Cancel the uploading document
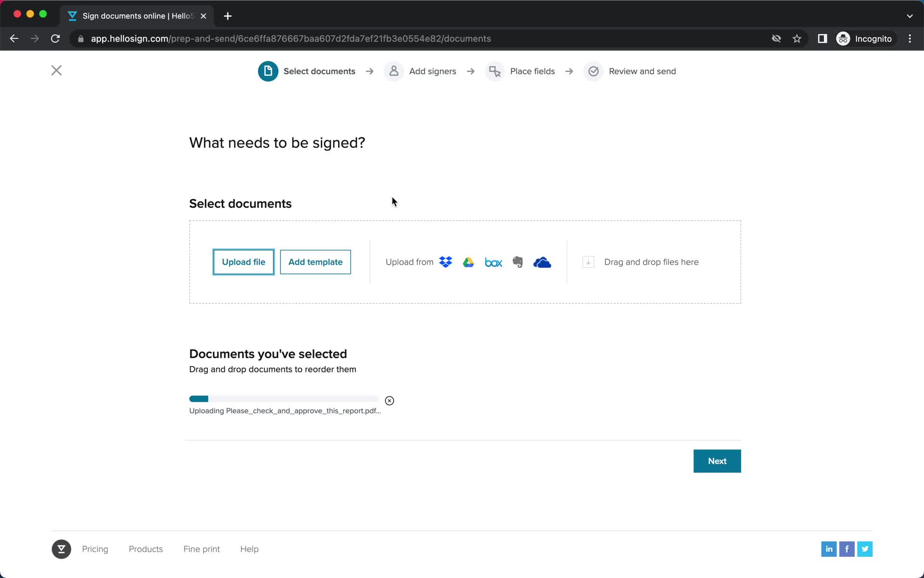This screenshot has width=924, height=578. [x=389, y=400]
